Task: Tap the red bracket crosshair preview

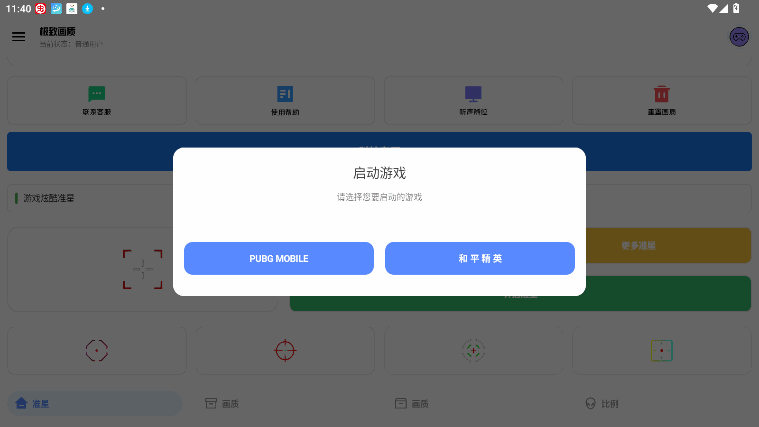Action: 142,269
